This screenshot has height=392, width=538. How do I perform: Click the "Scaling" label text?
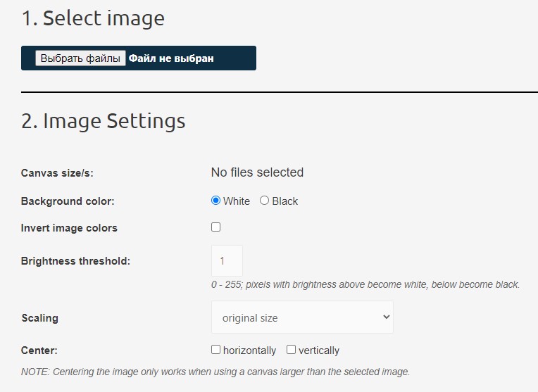click(x=40, y=318)
